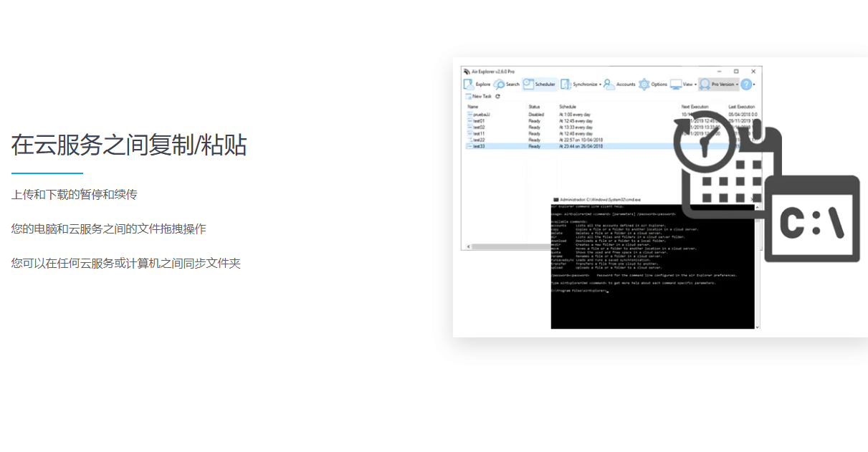
Task: Select the test02 task row
Action: pyautogui.click(x=612, y=127)
